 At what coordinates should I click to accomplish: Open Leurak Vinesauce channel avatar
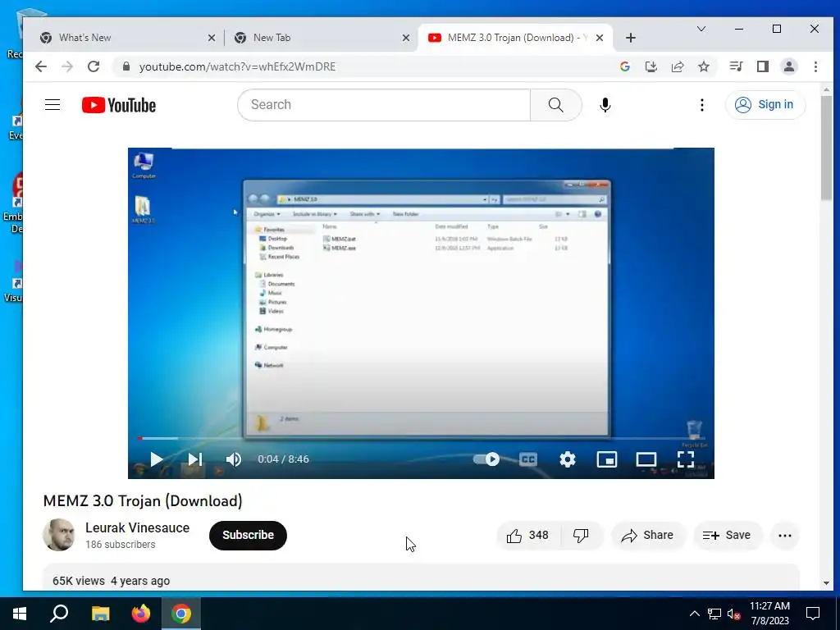[x=58, y=535]
